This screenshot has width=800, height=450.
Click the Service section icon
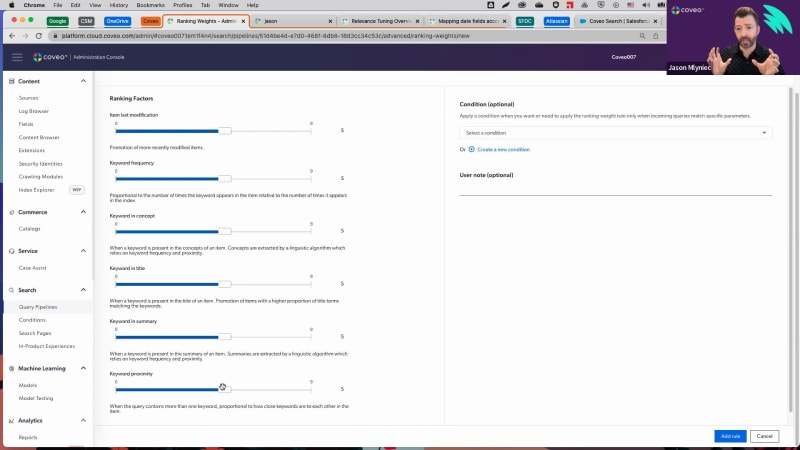pyautogui.click(x=11, y=251)
